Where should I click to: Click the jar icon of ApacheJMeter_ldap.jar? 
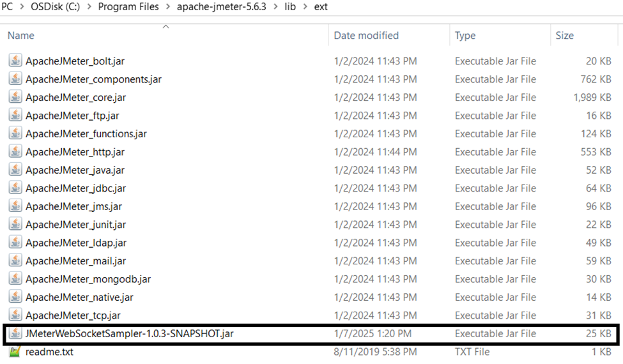15,243
